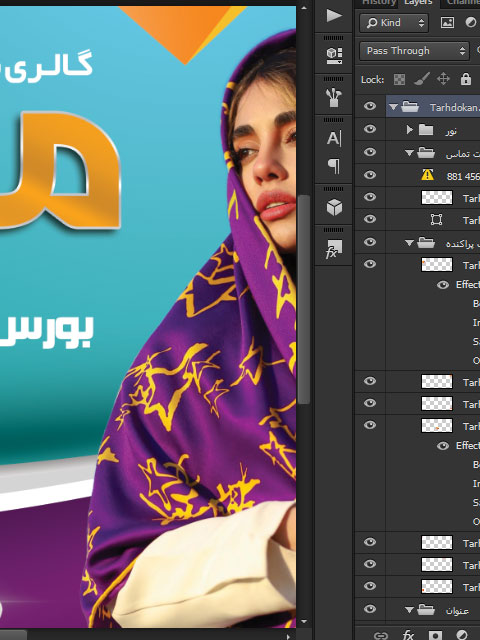Open the Kind filter dropdown

[394, 23]
